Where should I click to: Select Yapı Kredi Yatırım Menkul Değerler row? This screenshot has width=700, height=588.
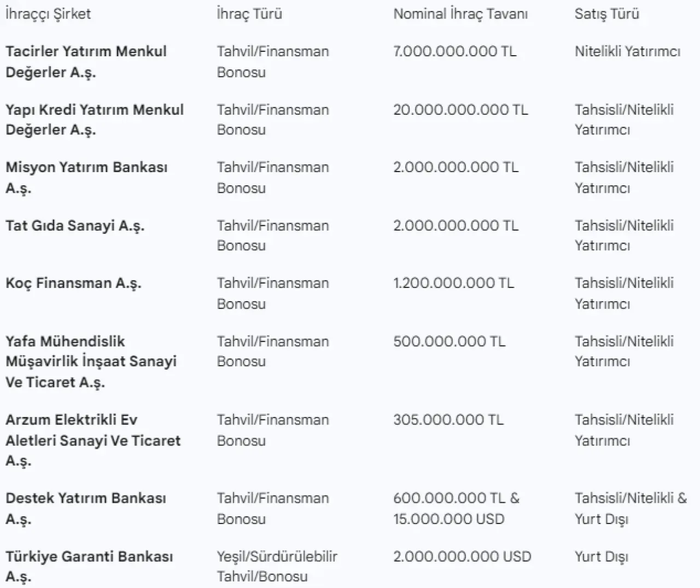pos(95,120)
